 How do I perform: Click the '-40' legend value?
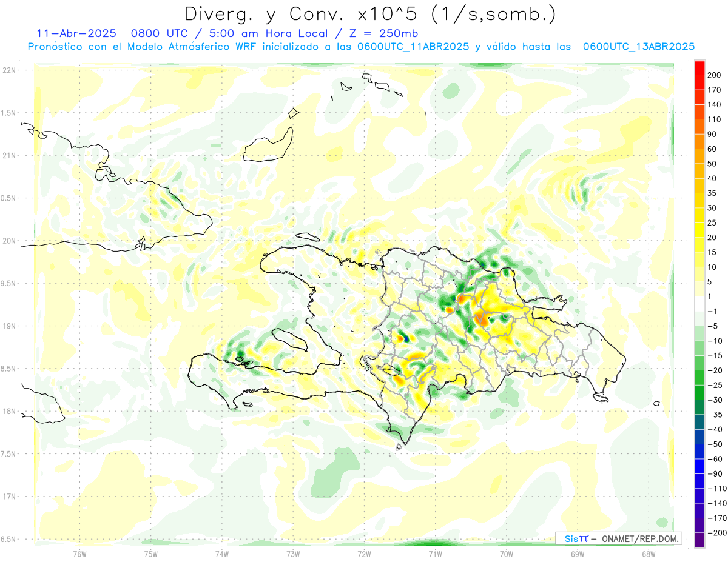716,430
